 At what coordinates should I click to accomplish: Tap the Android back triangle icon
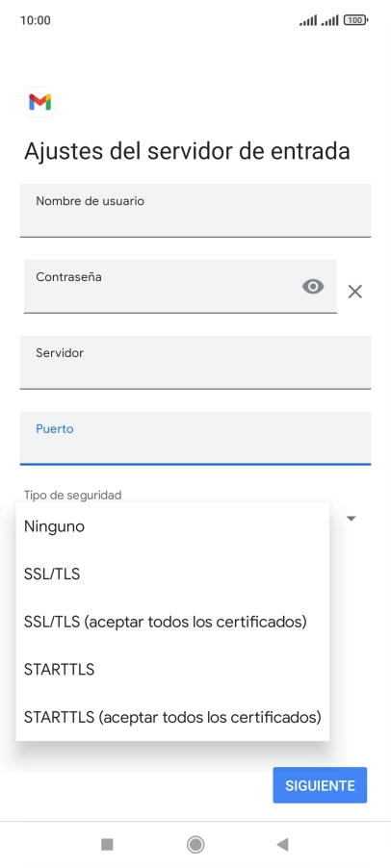(282, 844)
